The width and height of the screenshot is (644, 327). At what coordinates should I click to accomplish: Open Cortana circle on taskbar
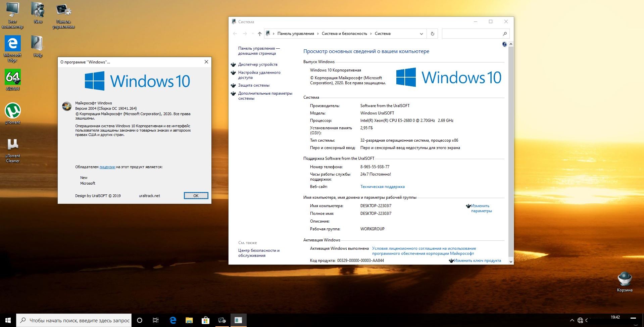click(x=140, y=320)
